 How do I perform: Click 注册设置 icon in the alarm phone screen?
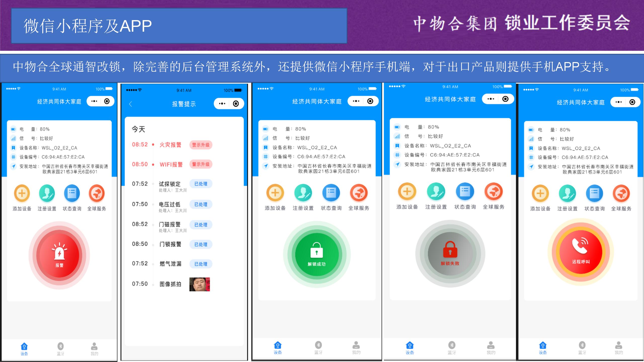pos(47,194)
